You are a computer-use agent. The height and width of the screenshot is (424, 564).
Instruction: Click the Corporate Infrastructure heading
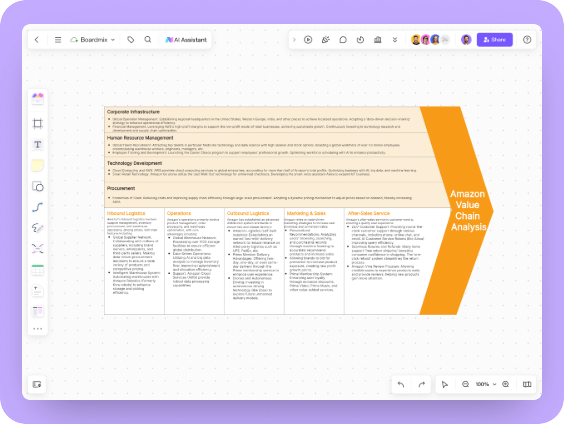pos(133,112)
